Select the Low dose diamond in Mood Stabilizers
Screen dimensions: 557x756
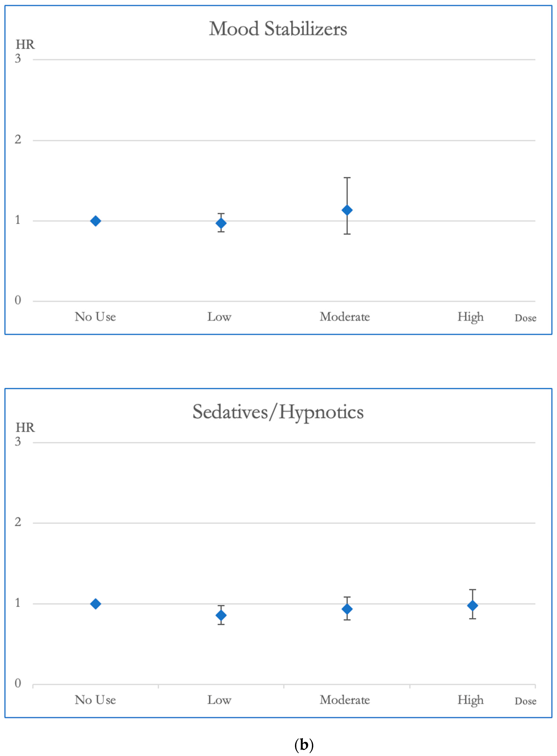click(221, 223)
